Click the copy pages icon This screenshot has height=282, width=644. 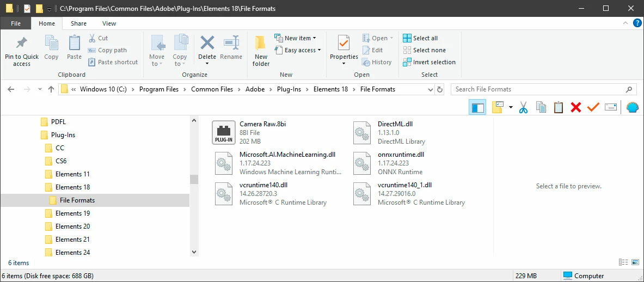(x=541, y=108)
